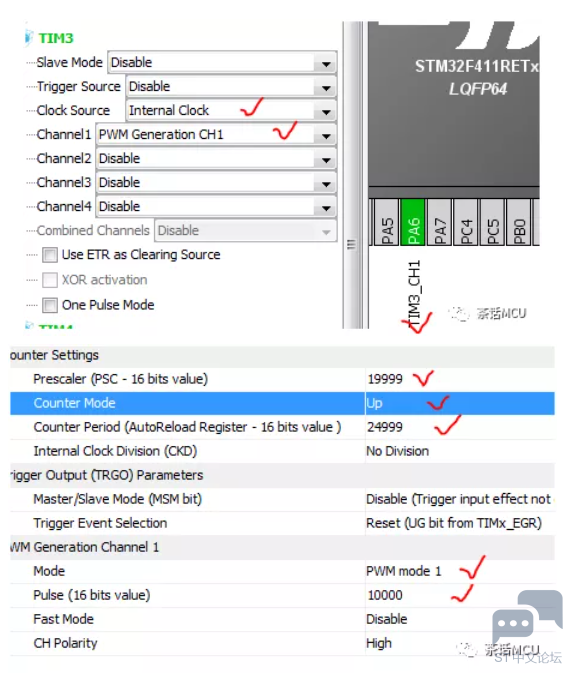This screenshot has height=673, width=571.
Task: Click the TIM3_CH1 pin label
Action: tap(414, 292)
